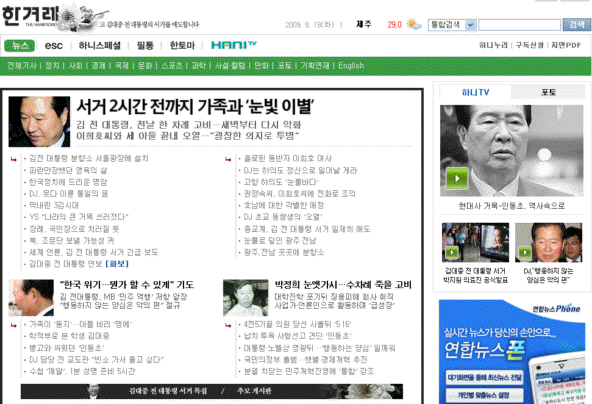Open 정치 category
Image resolution: width=592 pixels, height=404 pixels.
click(x=52, y=65)
